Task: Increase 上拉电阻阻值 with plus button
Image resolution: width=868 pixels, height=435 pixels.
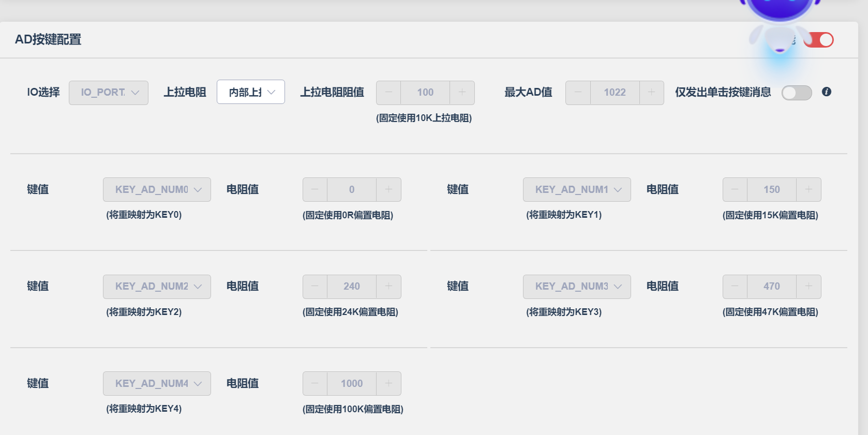Action: point(462,93)
